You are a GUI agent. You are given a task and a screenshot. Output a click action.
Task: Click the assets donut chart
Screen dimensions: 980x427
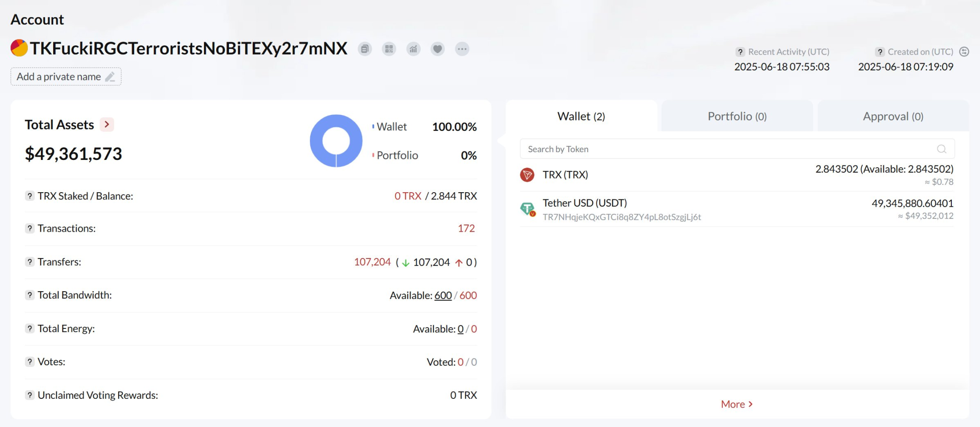tap(336, 141)
